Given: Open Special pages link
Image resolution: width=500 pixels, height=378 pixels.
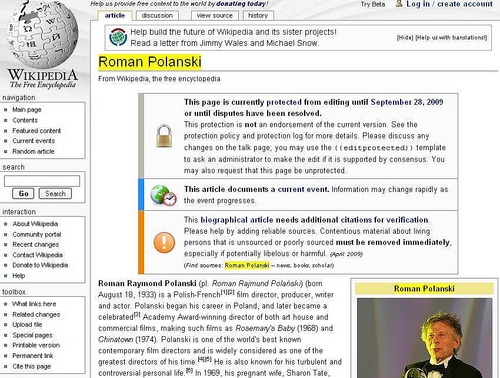Looking at the screenshot, I should (33, 335).
